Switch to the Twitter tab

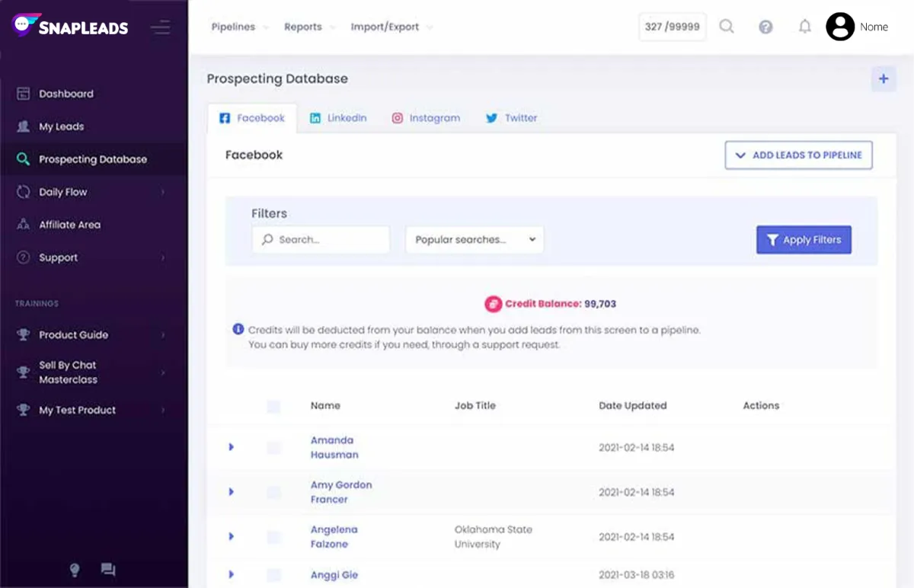(x=511, y=118)
